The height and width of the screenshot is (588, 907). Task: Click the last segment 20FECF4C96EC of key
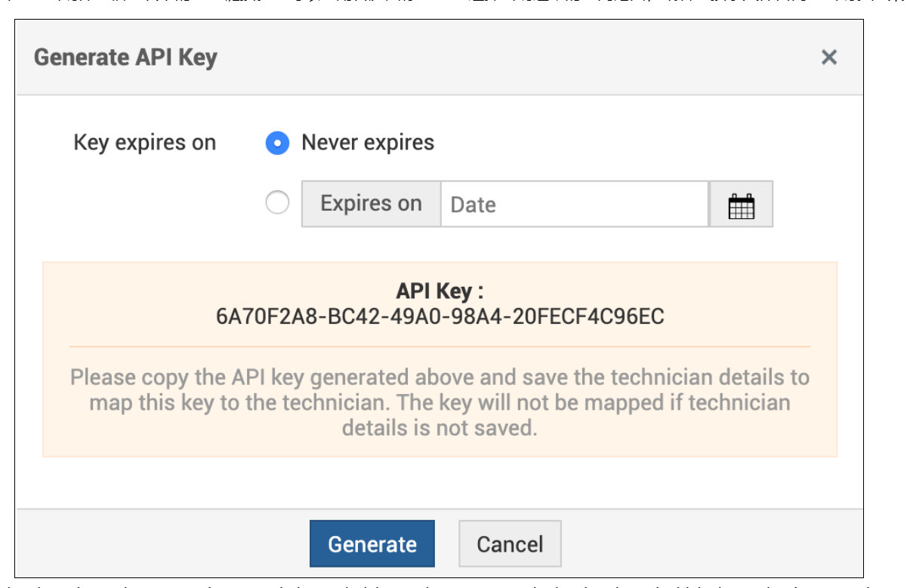pos(588,316)
